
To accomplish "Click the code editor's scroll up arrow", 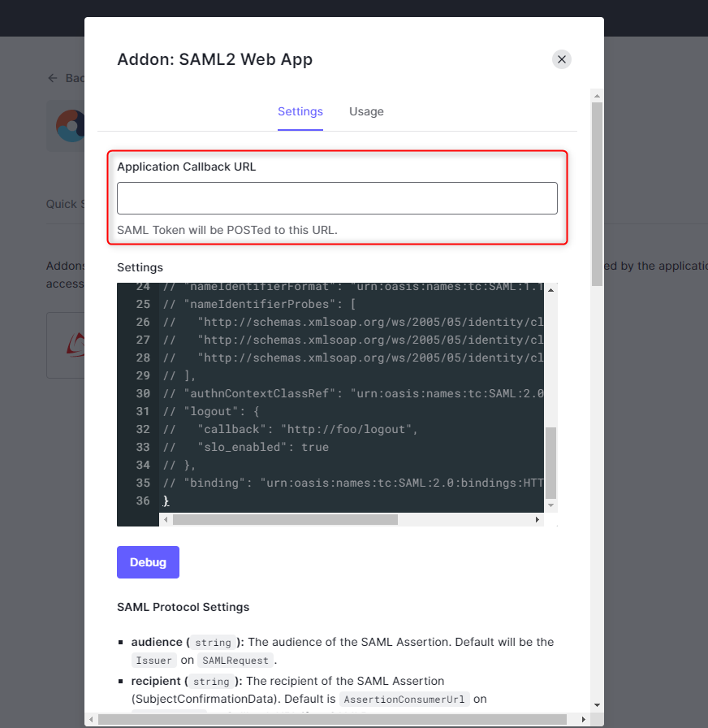I will tap(550, 290).
